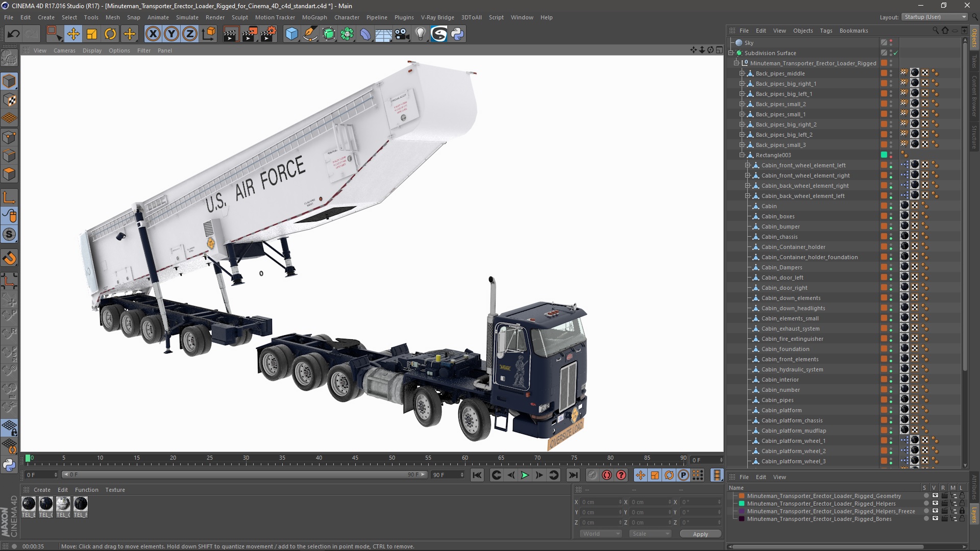Expand Back_pipes_middle object

pyautogui.click(x=742, y=73)
